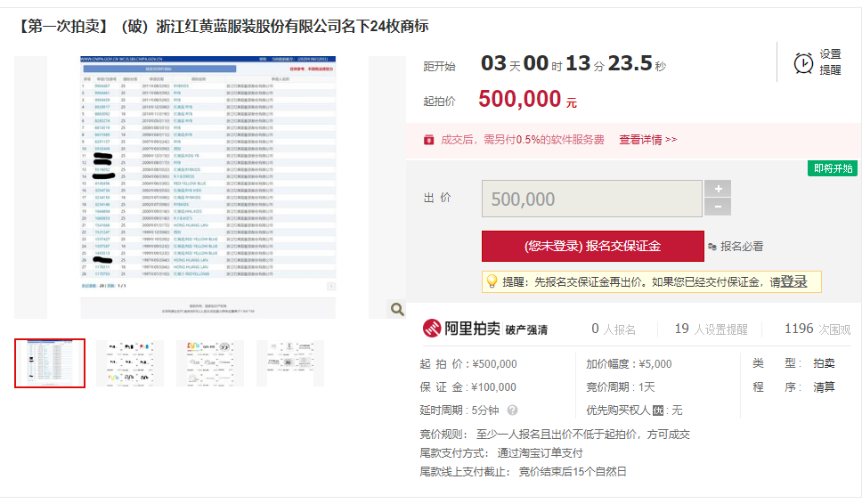The image size is (862, 504).
Task: Select the second trademark logos thumbnail
Action: point(130,363)
